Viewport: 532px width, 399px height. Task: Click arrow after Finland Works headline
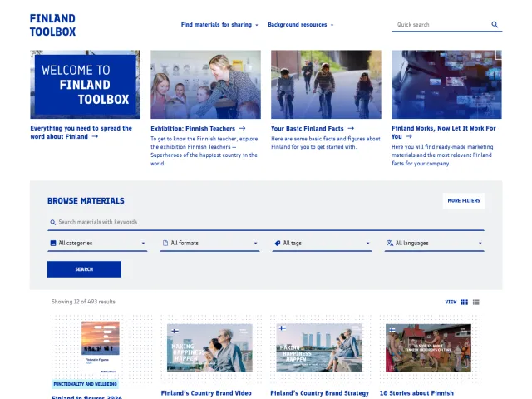click(x=409, y=136)
